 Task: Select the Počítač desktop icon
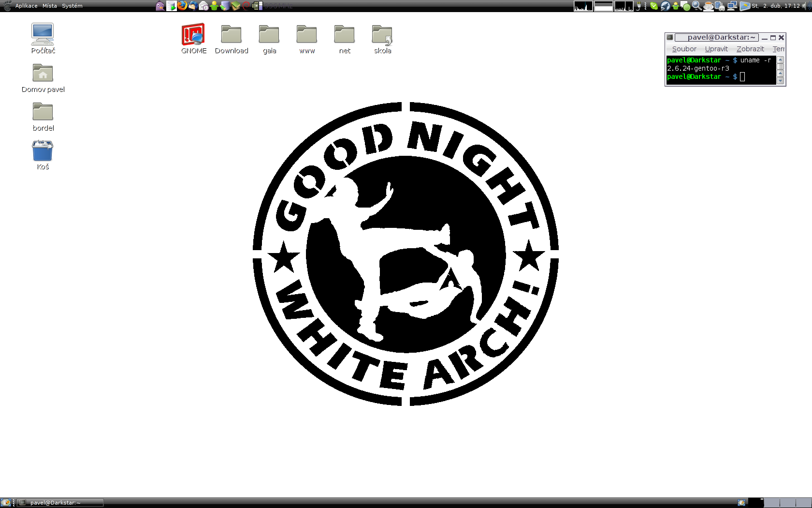(43, 38)
